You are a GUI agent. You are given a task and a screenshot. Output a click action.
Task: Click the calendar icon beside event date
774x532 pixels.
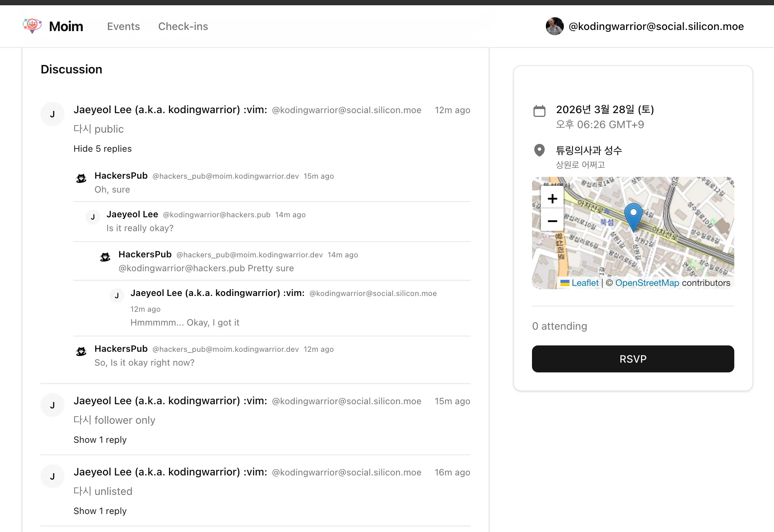(539, 111)
